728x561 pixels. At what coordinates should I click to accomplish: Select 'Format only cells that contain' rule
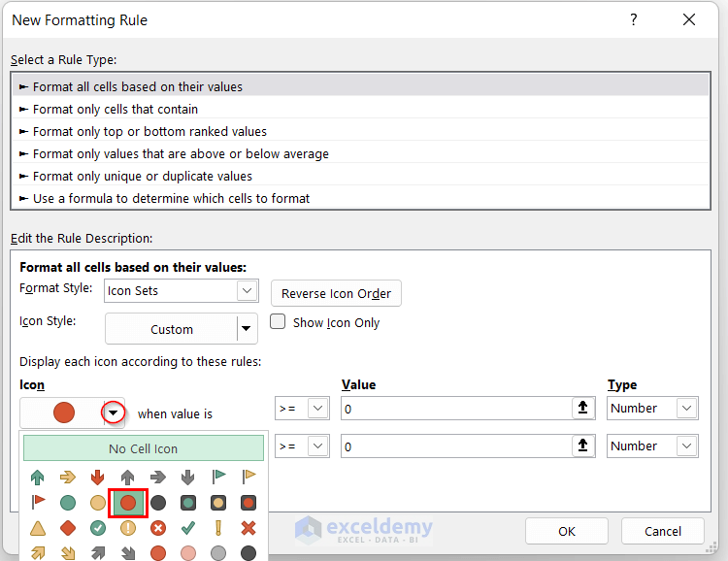coord(116,109)
